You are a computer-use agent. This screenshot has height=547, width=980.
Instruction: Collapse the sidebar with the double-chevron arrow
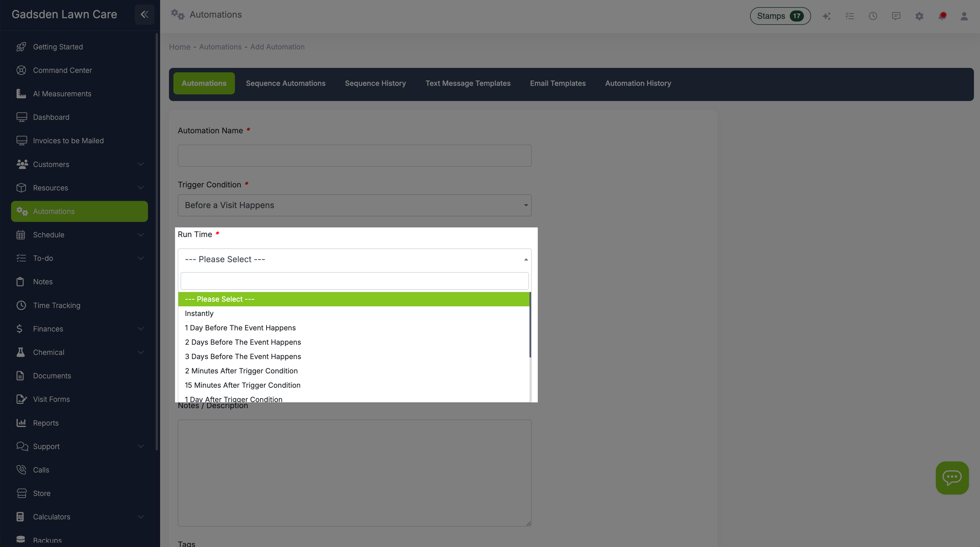[144, 14]
